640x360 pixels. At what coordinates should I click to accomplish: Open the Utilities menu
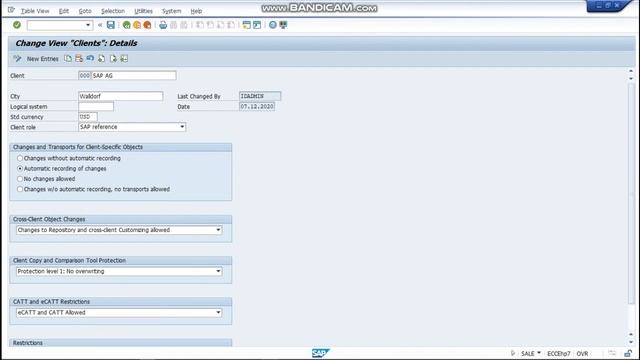[x=143, y=11]
